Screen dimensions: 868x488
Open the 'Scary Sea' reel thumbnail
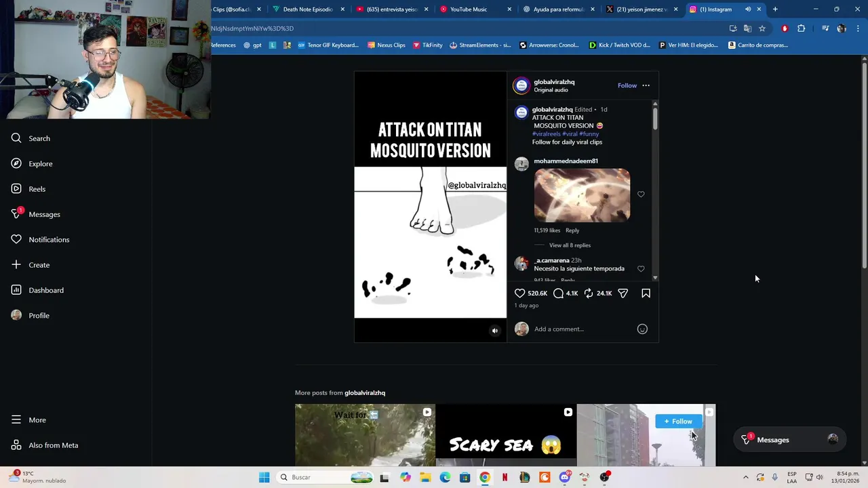click(505, 435)
